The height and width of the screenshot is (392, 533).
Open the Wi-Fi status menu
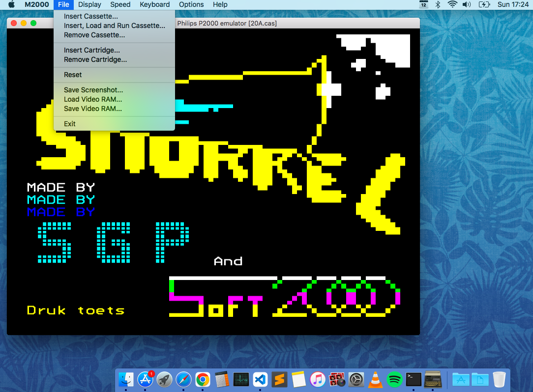[452, 4]
